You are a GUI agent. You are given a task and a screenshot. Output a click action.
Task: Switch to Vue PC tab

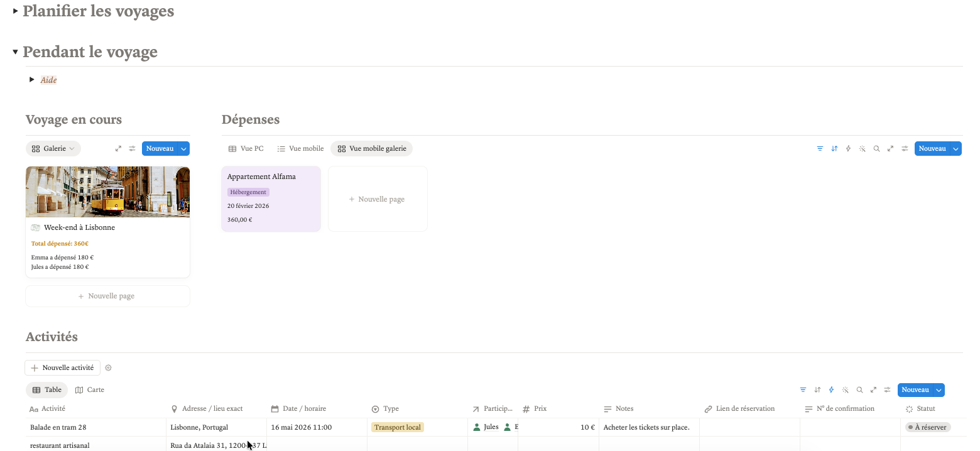tap(246, 149)
